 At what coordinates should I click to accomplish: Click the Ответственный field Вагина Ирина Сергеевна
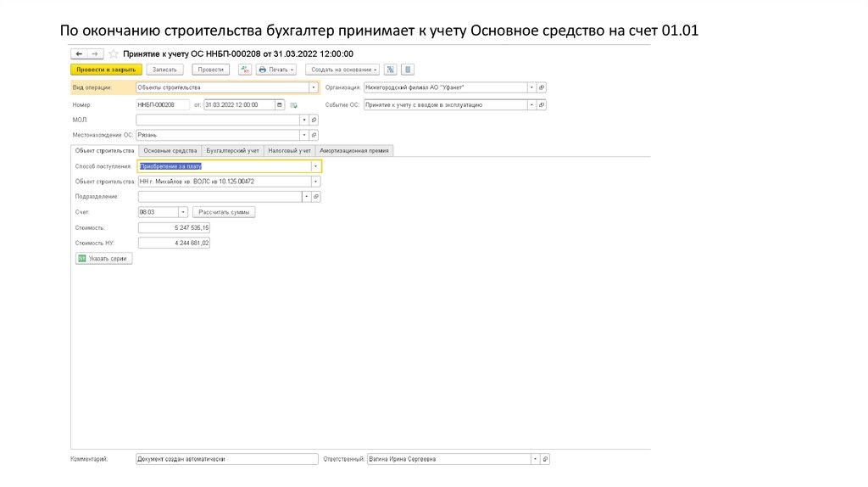(x=449, y=459)
